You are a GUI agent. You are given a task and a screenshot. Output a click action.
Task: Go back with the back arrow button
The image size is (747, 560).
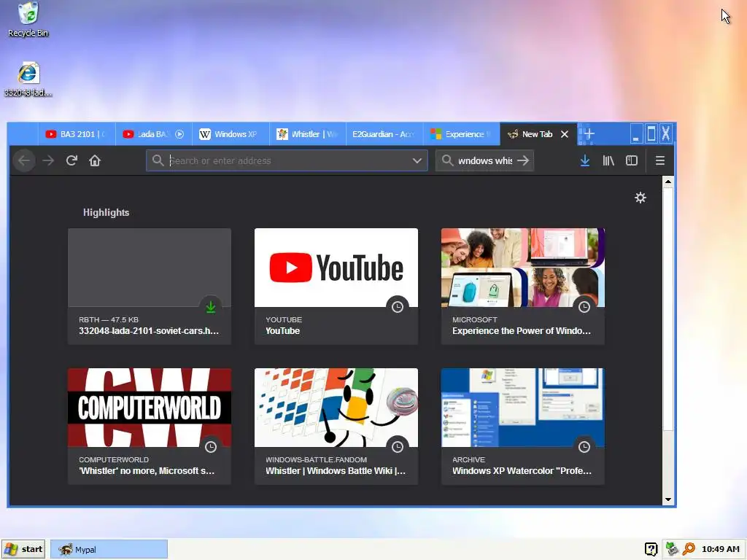coord(24,161)
